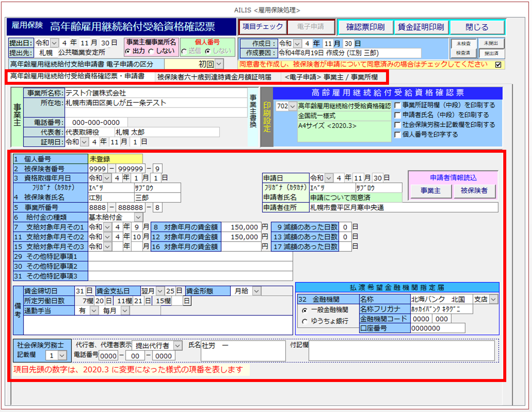Switch to 被保険者六十歳到達時賃金月額証明届 tab
The height and width of the screenshot is (412, 532).
[214, 77]
